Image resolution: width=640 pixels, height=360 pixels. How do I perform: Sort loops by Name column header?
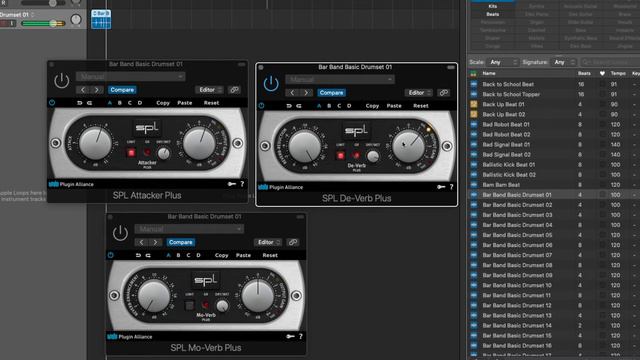tap(489, 73)
